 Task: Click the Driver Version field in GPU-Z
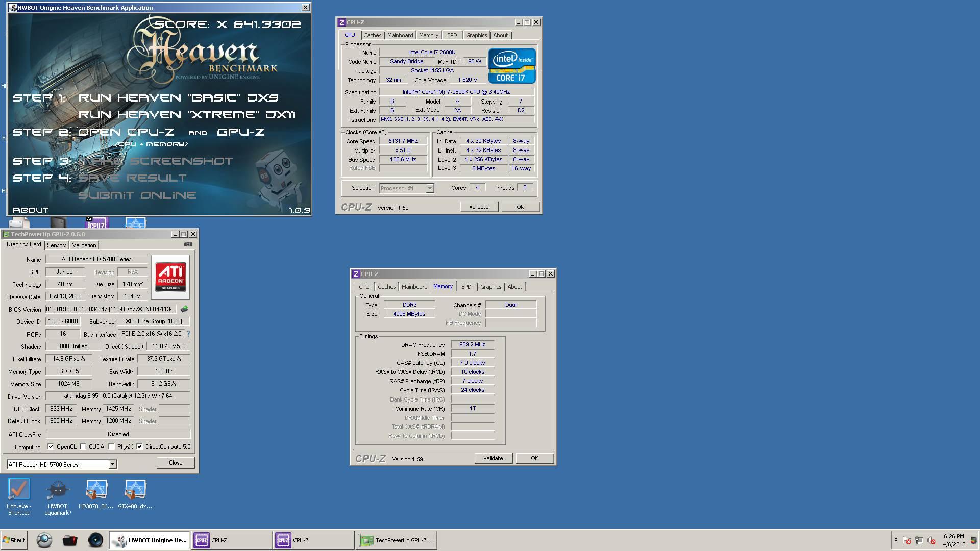(x=118, y=396)
